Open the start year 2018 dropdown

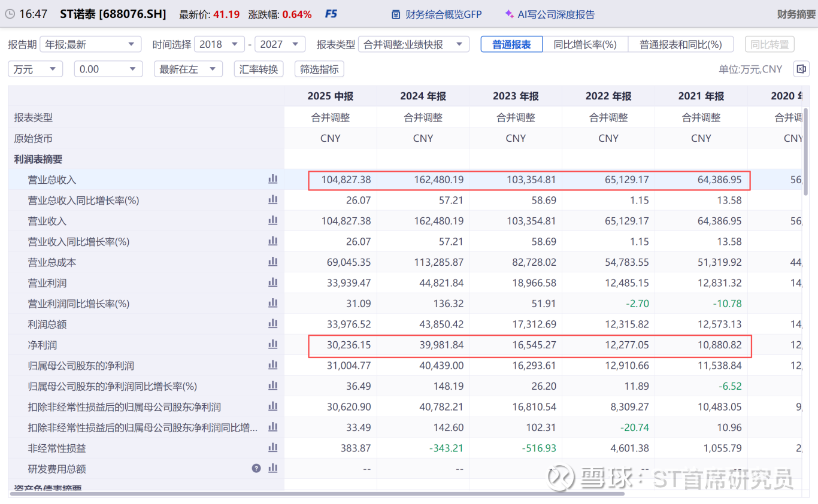(x=219, y=44)
